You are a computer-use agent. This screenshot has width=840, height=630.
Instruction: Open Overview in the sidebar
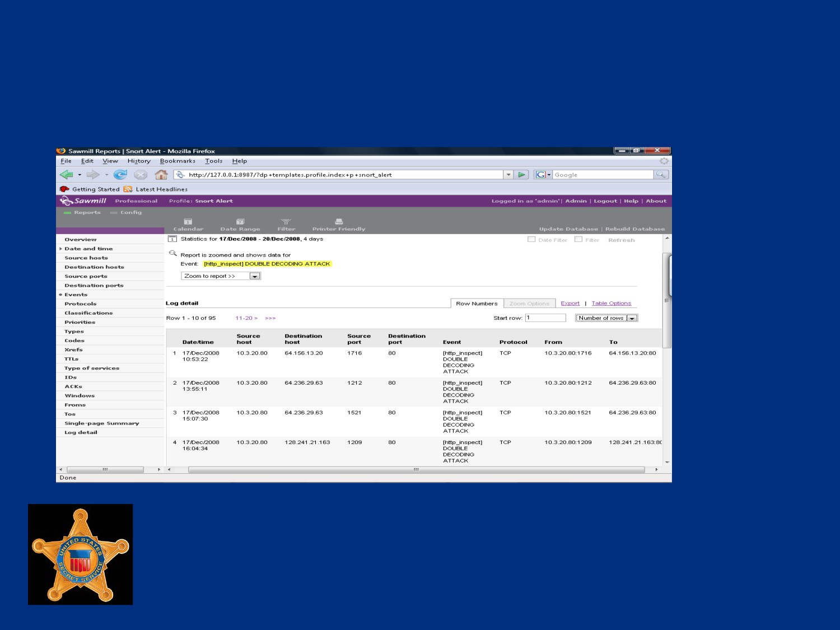[x=80, y=240]
